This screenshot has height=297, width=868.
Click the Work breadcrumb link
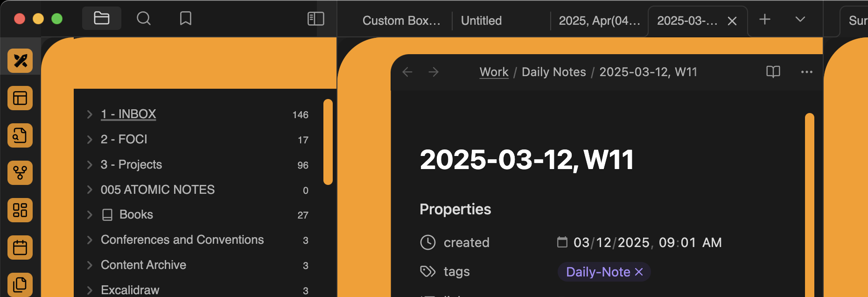pos(494,72)
